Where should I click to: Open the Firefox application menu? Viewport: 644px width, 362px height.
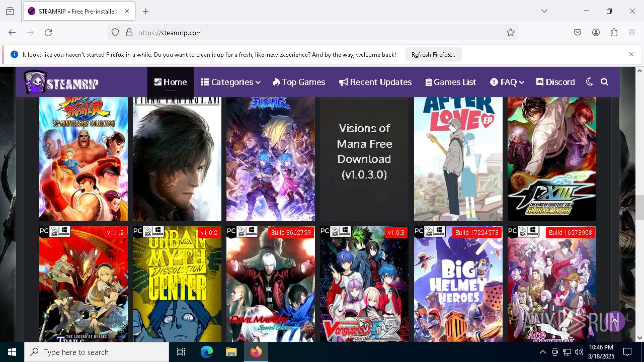tap(632, 33)
